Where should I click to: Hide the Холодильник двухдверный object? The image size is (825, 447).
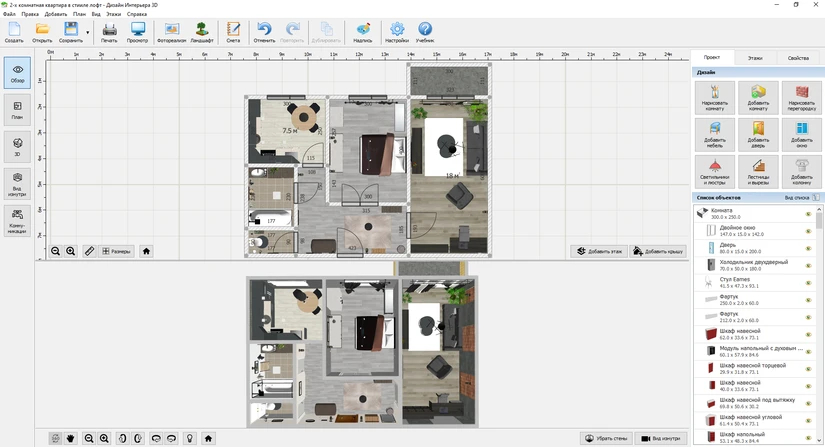pyautogui.click(x=808, y=265)
